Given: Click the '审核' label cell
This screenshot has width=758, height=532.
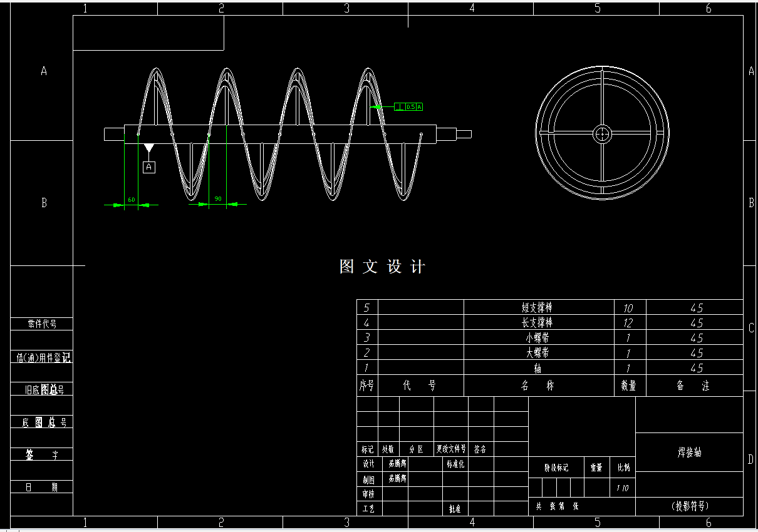Looking at the screenshot, I should pyautogui.click(x=369, y=494).
